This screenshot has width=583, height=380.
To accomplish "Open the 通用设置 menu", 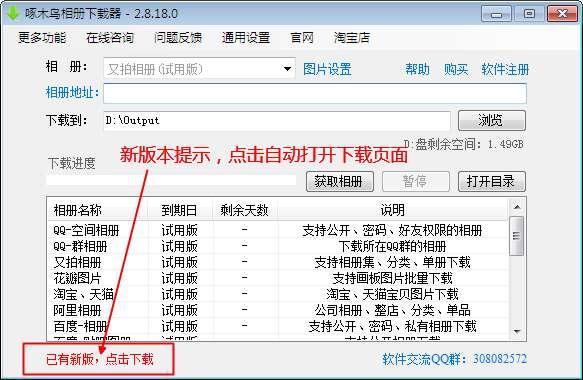I will click(x=246, y=38).
